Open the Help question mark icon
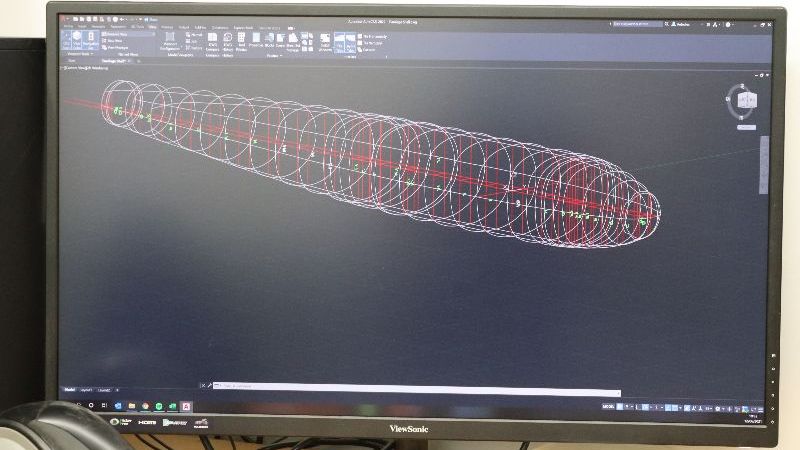Screen dimensions: 800x450 728,24
